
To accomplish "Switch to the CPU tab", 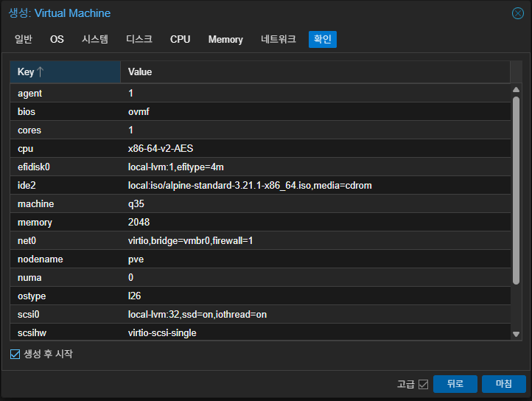I will (181, 39).
